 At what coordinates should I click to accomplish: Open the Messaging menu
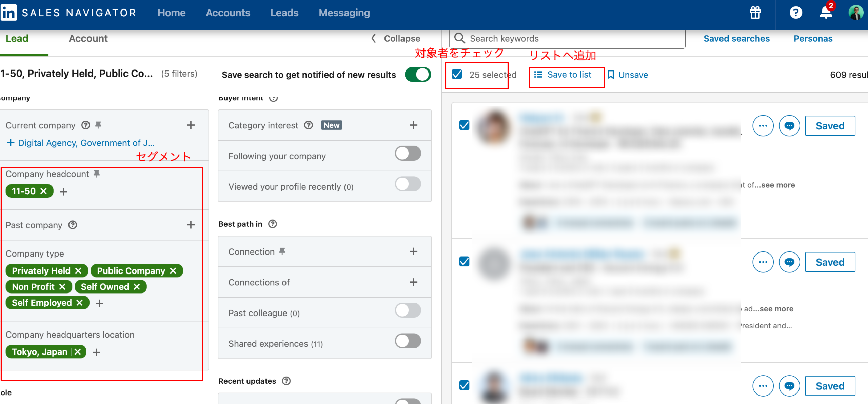point(344,13)
